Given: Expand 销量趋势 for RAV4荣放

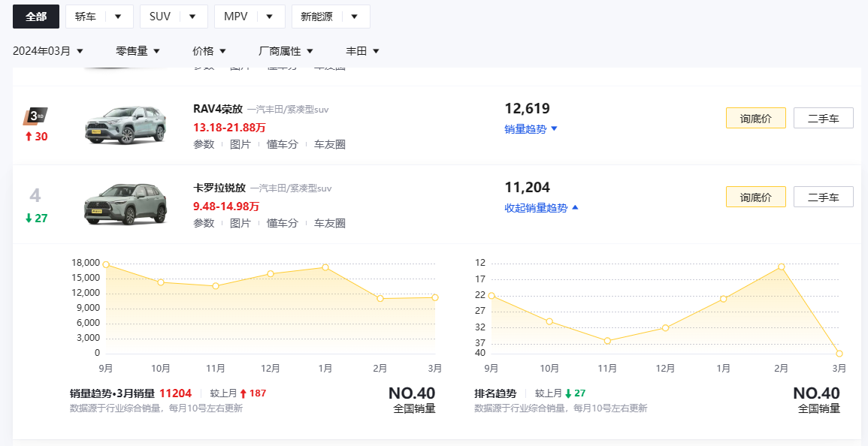Looking at the screenshot, I should coord(531,129).
